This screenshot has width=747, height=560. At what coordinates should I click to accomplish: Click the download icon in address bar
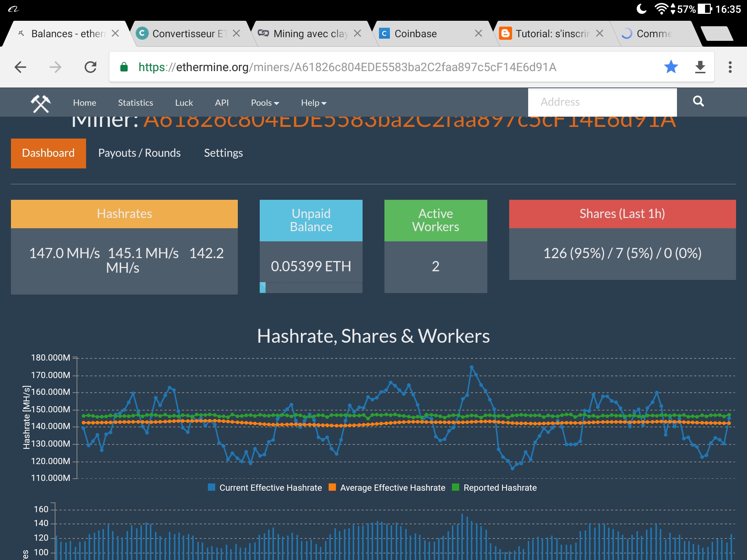[x=700, y=67]
